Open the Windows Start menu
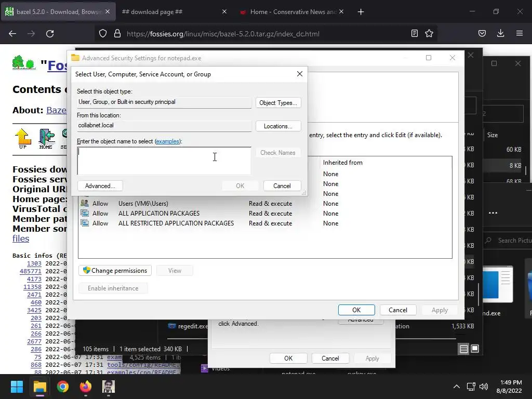 pyautogui.click(x=17, y=387)
